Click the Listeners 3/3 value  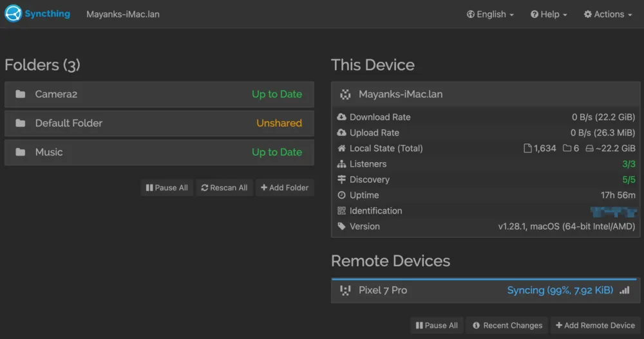pyautogui.click(x=629, y=164)
